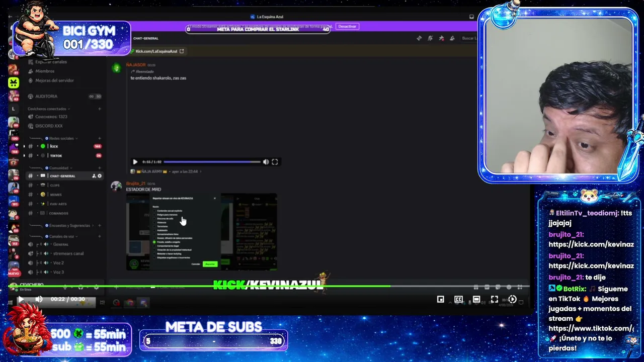Viewport: 644px width, 362px height.
Task: Open pinned messages in the channel header
Action: tap(441, 38)
